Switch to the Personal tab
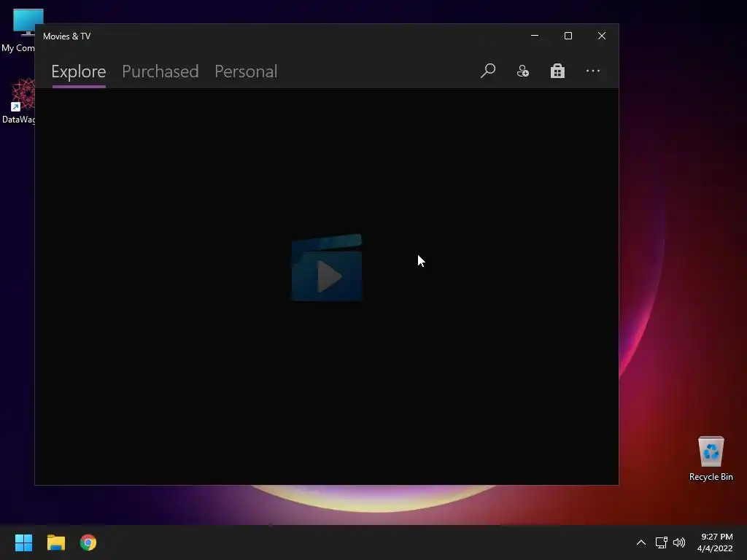 [246, 71]
